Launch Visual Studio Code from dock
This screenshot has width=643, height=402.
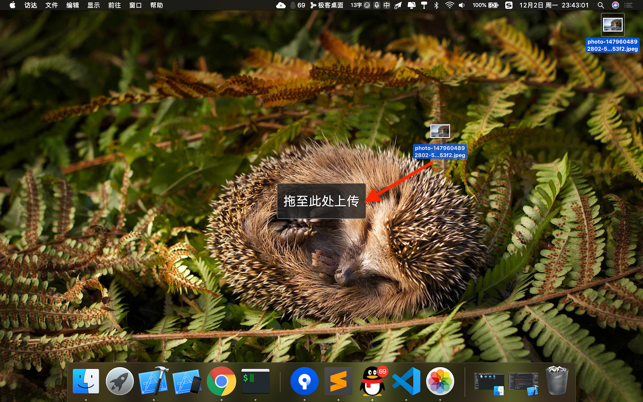tap(406, 381)
